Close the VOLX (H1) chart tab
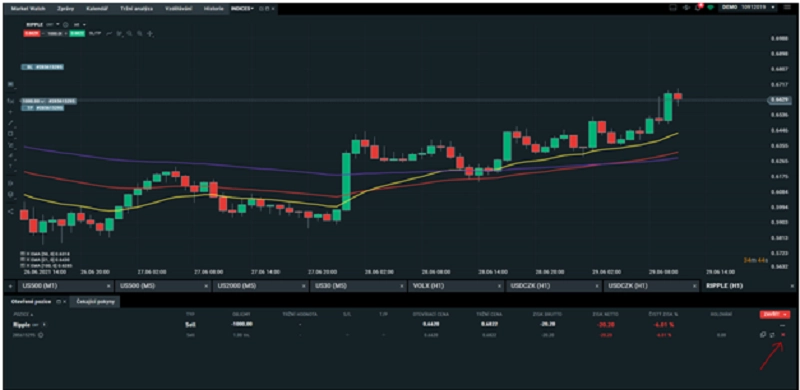The height and width of the screenshot is (390, 800). (x=498, y=287)
